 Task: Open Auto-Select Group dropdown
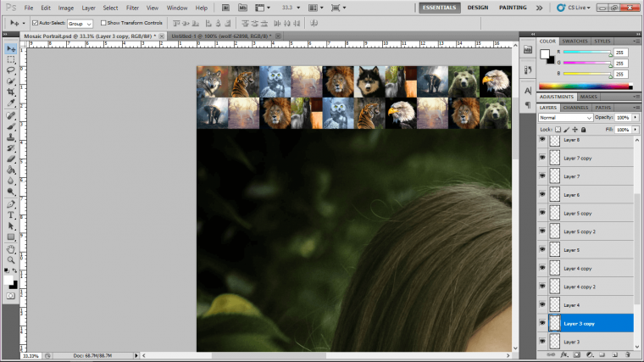tap(80, 24)
